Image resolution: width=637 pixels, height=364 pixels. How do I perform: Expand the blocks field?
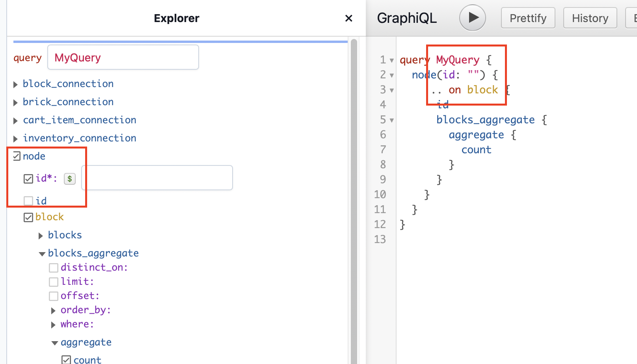tap(41, 236)
